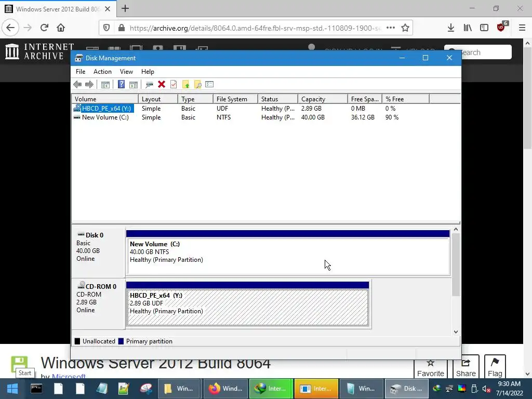Click the Forward arrow in Disk Management toolbar

point(89,85)
